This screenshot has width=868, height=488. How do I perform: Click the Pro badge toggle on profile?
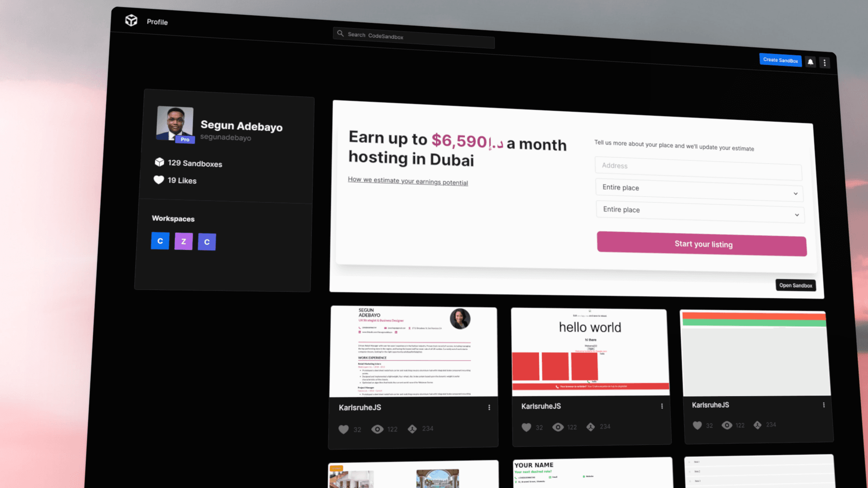click(185, 140)
